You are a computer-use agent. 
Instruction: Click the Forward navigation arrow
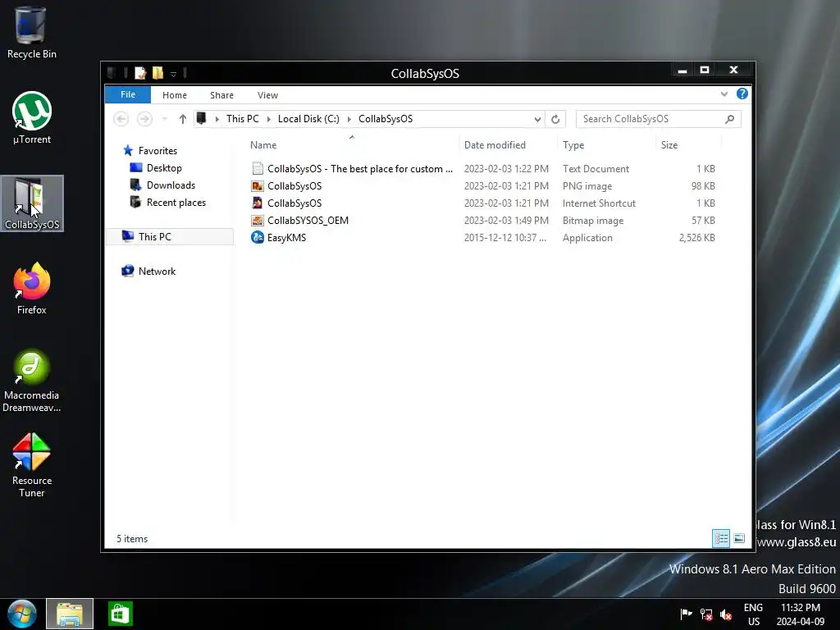[144, 119]
